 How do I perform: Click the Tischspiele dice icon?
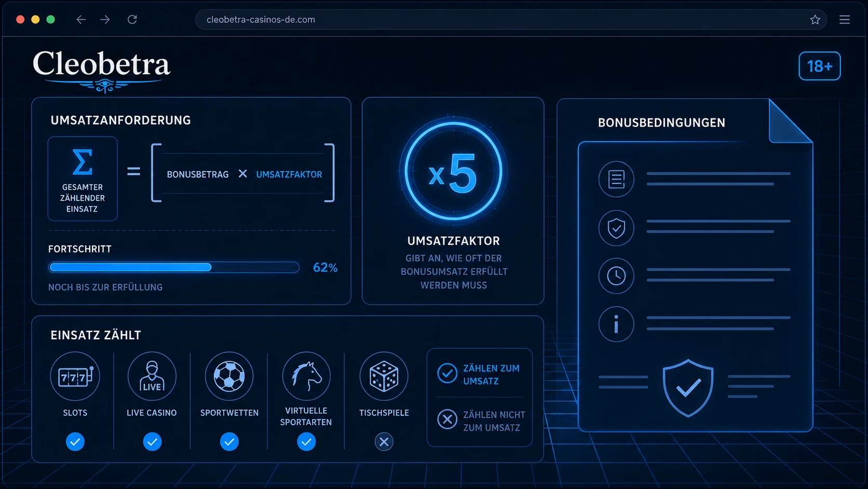(x=384, y=376)
